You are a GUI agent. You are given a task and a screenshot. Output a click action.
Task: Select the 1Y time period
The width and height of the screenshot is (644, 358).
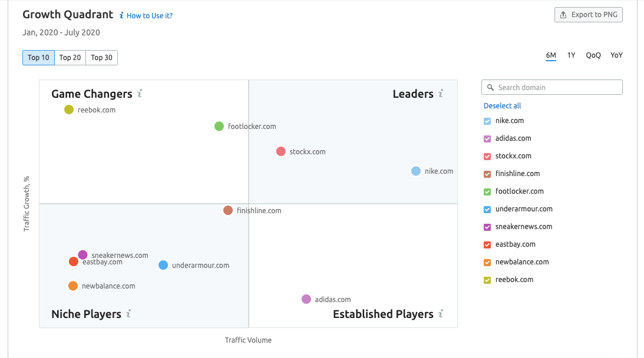point(571,55)
